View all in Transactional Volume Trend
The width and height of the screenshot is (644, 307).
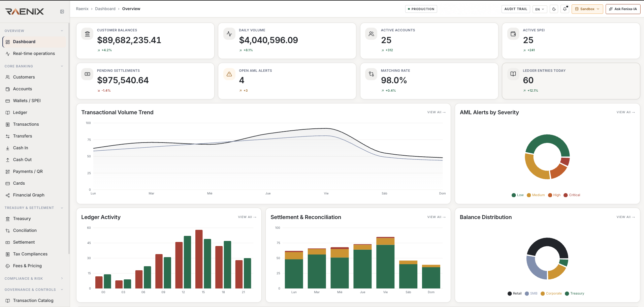pyautogui.click(x=436, y=112)
